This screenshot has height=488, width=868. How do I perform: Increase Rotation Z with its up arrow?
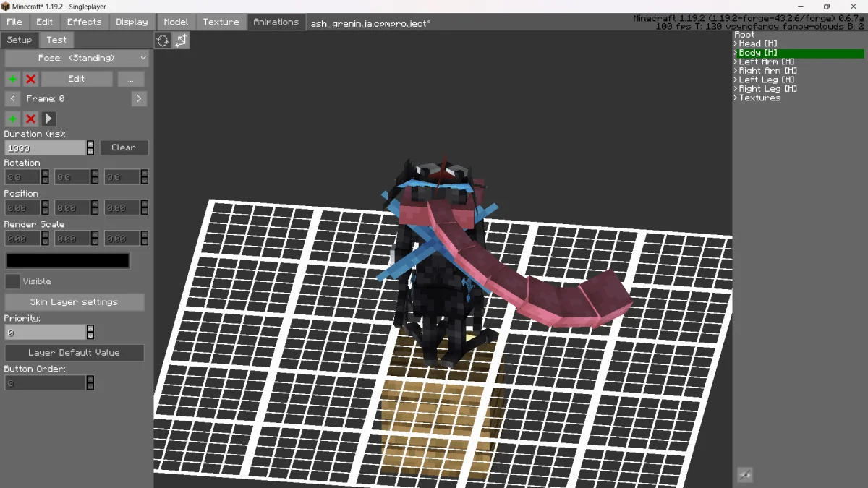coord(145,174)
